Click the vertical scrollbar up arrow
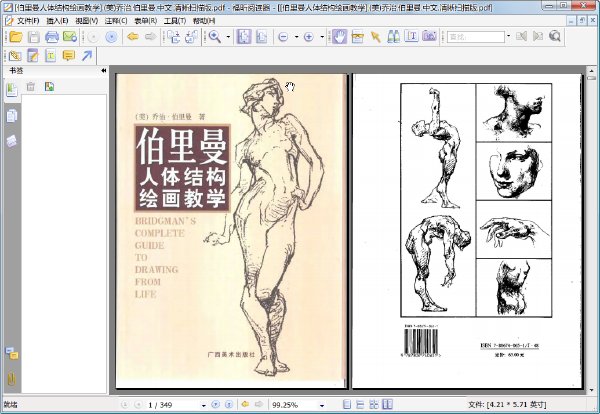 coord(592,71)
